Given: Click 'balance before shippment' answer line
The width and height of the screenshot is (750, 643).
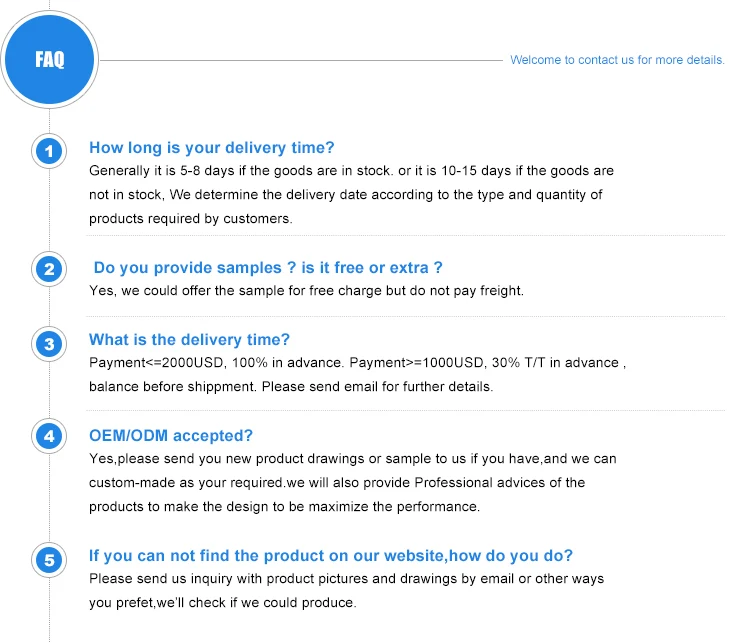Looking at the screenshot, I should point(291,386).
